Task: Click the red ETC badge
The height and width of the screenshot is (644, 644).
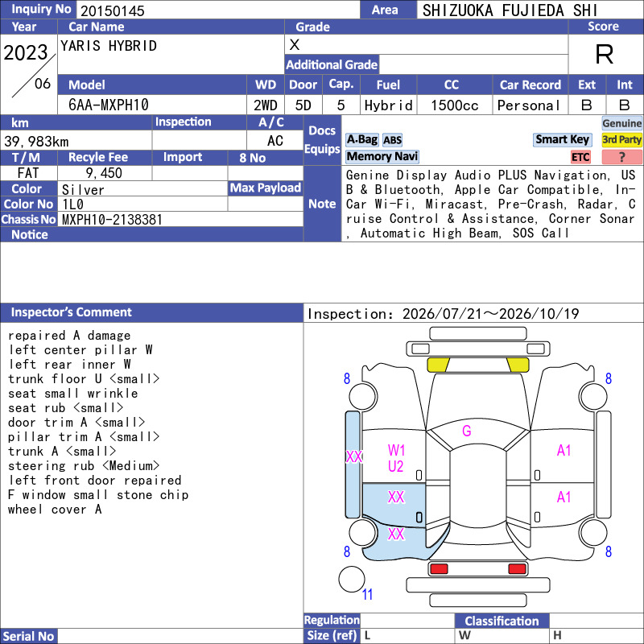Action: click(580, 157)
